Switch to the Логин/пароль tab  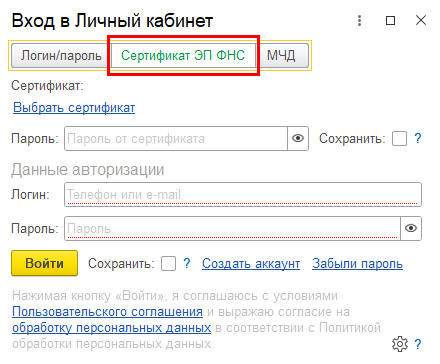[x=61, y=55]
